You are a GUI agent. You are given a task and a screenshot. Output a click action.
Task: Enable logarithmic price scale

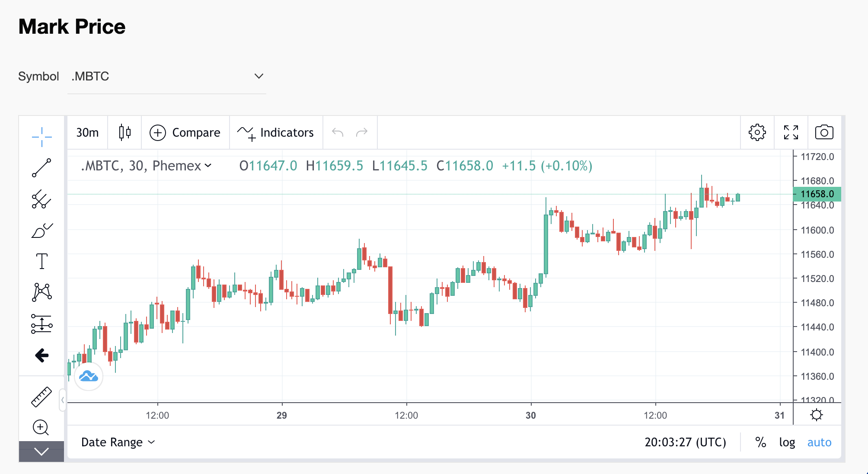click(788, 442)
